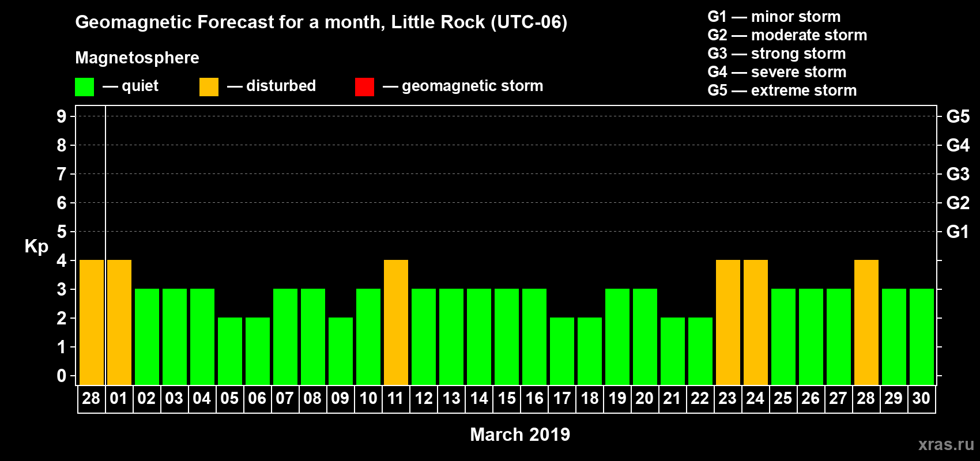Screen dimensions: 980x461
Task: Click date label 21 on the x-axis
Action: click(x=672, y=398)
